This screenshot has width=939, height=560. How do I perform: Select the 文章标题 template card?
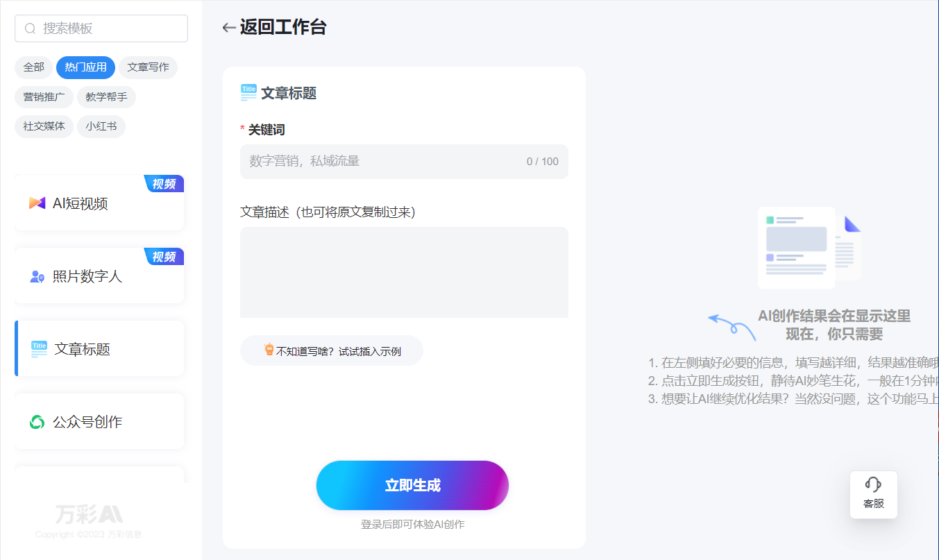point(100,348)
